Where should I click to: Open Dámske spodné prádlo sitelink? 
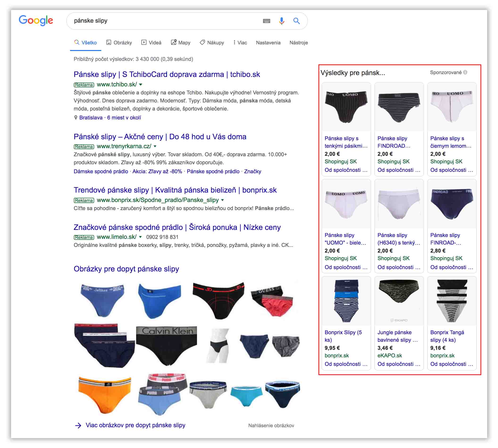coord(101,171)
